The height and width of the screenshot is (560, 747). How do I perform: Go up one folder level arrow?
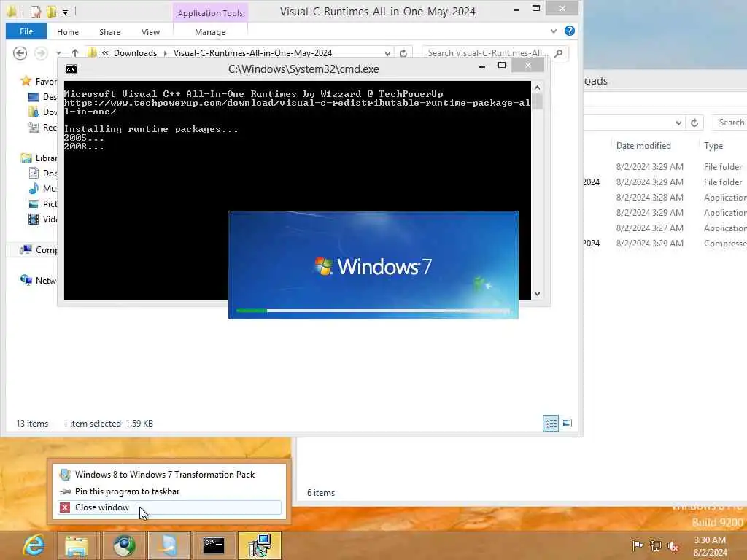point(75,52)
